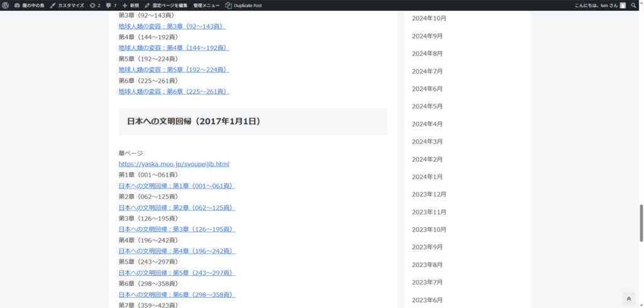View comments icon showing 7
644x308 pixels.
tap(111, 5)
